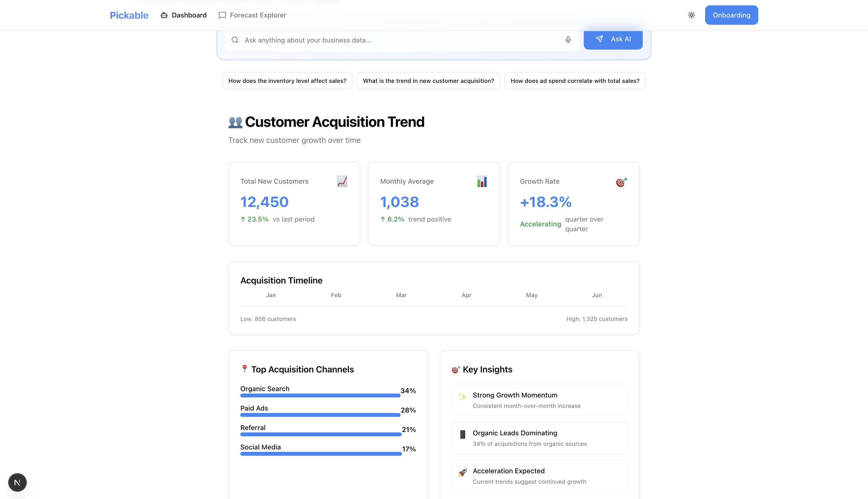
Task: Switch to Forecast Explorer
Action: (252, 15)
